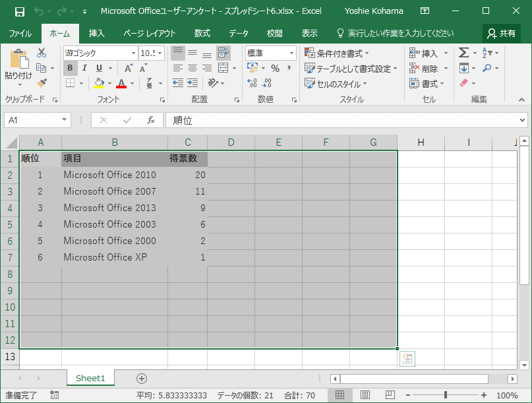The height and width of the screenshot is (403, 532).
Task: Click the Paste (貼り付け) clipboard icon
Action: (x=19, y=59)
